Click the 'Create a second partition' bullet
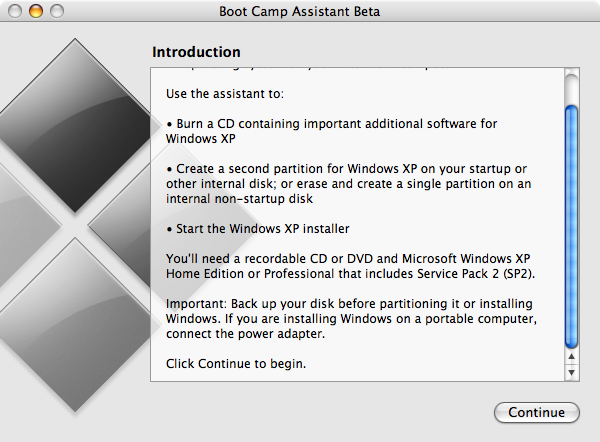 (348, 184)
